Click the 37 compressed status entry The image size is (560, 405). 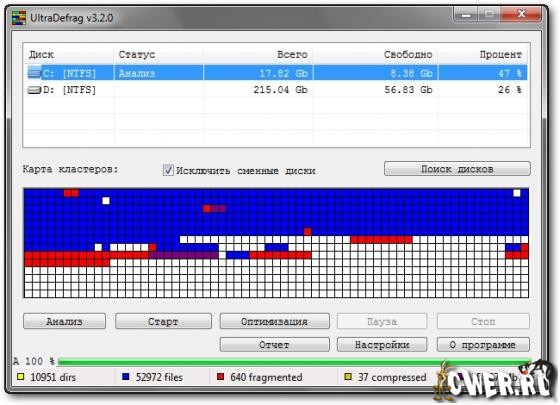point(392,377)
